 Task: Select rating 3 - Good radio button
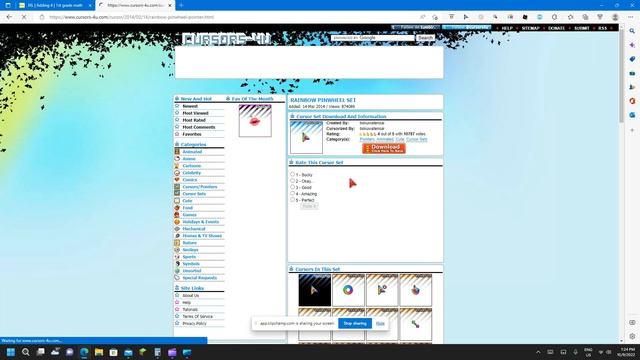coord(292,187)
